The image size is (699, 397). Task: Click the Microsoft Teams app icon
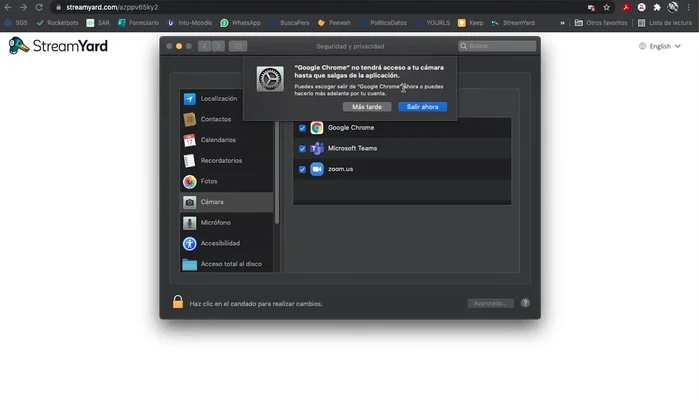[x=317, y=148]
